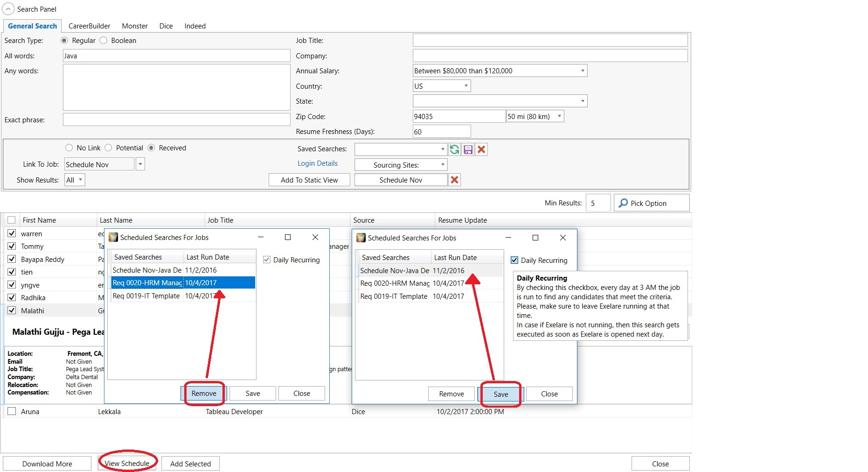Screen dimensions: 868x472
Task: Click the Download More button
Action: (47, 464)
